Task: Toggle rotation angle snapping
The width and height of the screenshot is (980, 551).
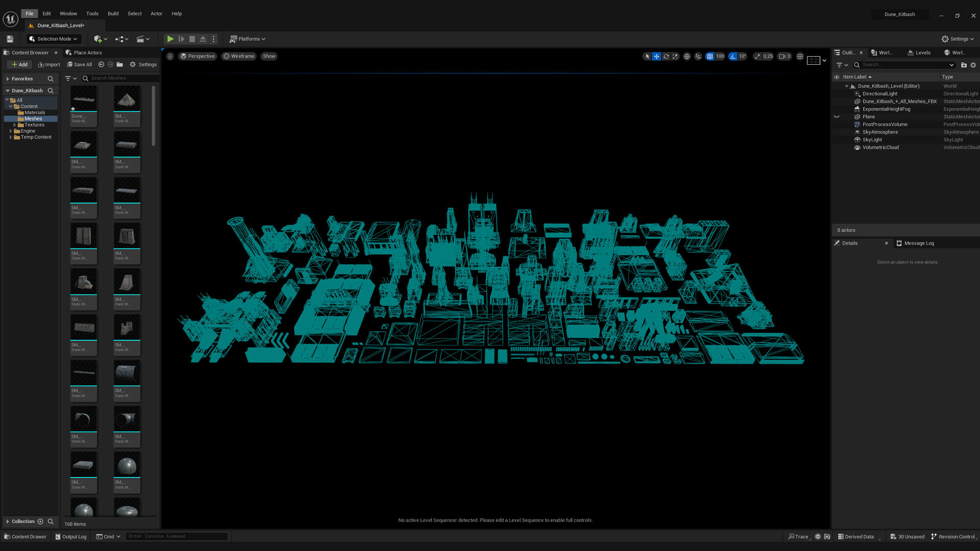Action: [x=733, y=57]
